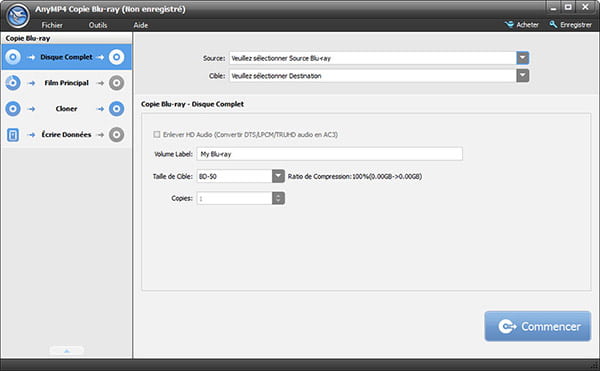Maximize the AnyMP4 window
This screenshot has height=371, width=600.
(x=569, y=7)
